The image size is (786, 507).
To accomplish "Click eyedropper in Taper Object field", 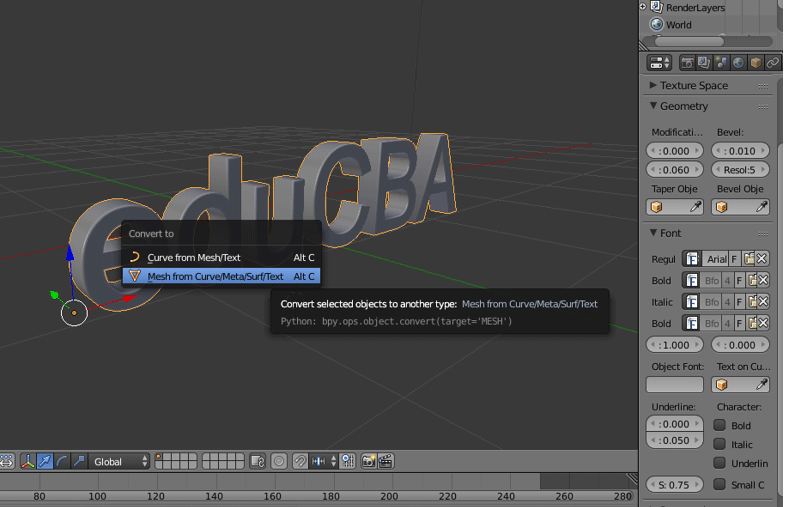I will pos(696,207).
